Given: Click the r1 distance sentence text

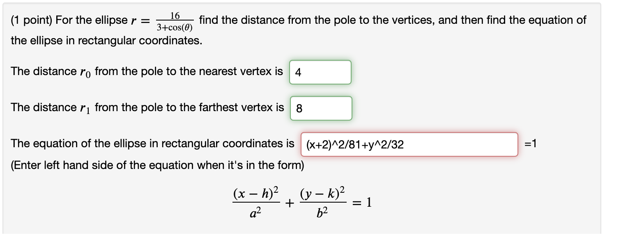Looking at the screenshot, I should [x=144, y=107].
